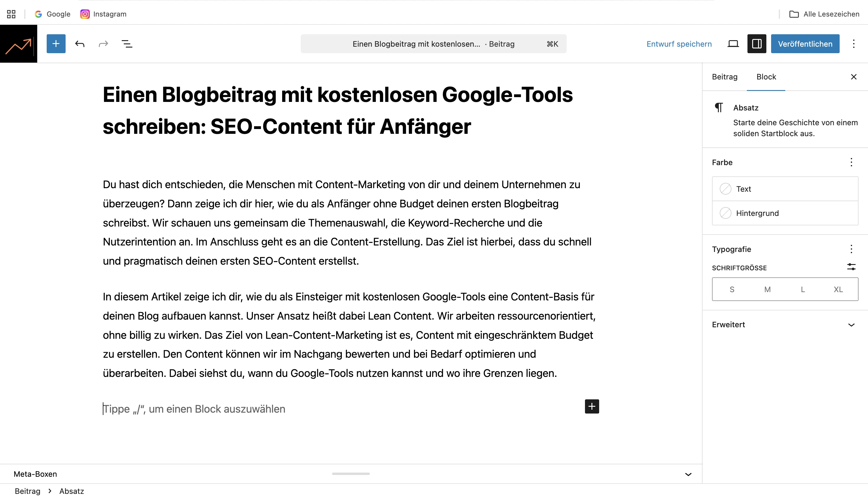
Task: Open the command palette title bar
Action: [433, 44]
